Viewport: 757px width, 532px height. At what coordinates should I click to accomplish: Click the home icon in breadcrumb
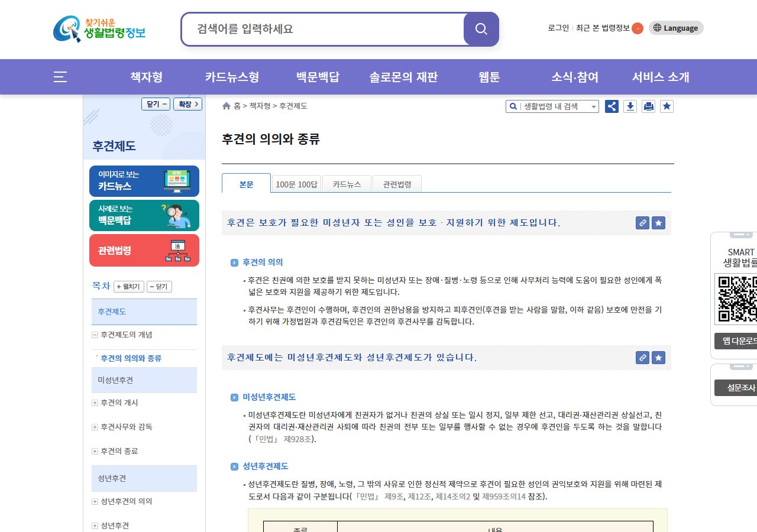pos(226,106)
